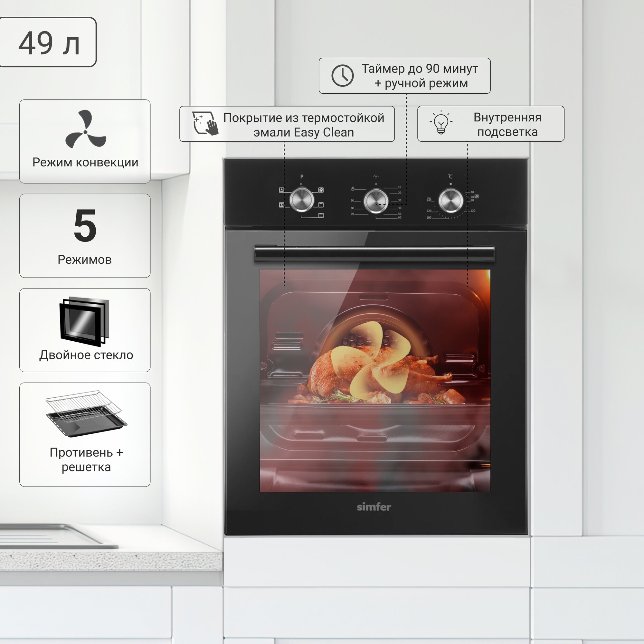Screen dimensions: 644x644
Task: Click the 'Режим конвекции' label
Action: pyautogui.click(x=85, y=162)
